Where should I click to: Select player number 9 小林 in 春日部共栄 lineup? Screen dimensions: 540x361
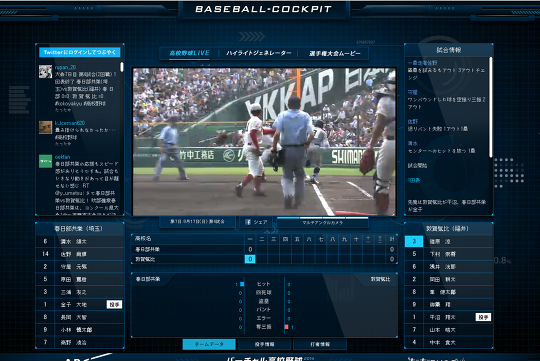[x=80, y=330]
